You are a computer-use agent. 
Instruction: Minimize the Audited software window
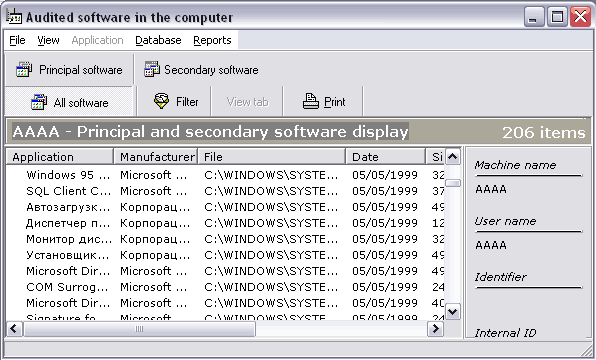pos(533,17)
